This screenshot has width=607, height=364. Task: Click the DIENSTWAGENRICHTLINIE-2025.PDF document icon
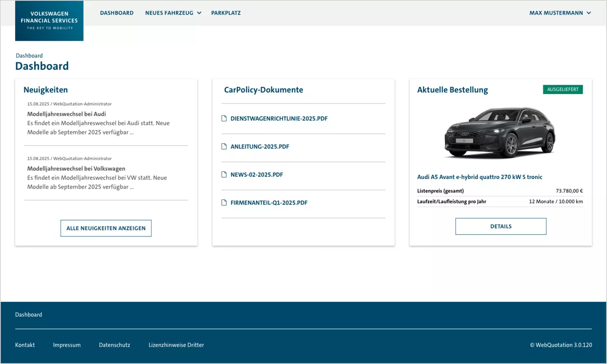pyautogui.click(x=224, y=118)
